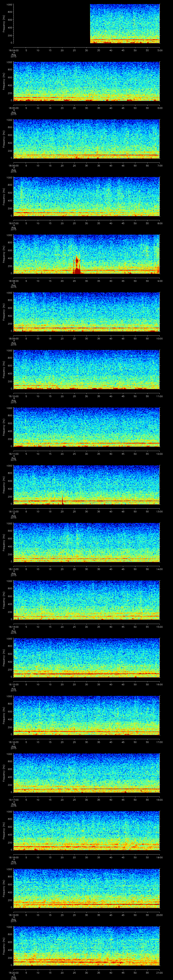Image resolution: width=173 pixels, height=980 pixels.
Task: Click the 18:14:00 start time label
Action: [x=13, y=627]
